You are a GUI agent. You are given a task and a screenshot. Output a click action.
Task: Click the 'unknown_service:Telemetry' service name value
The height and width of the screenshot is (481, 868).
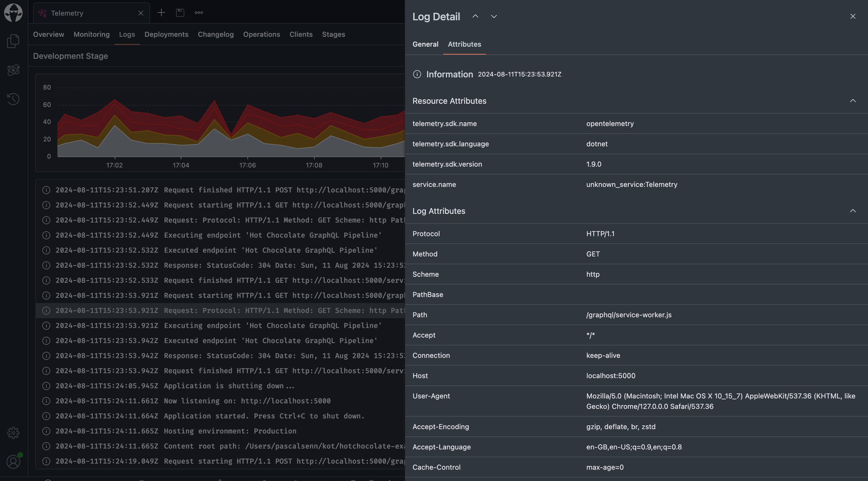coord(632,185)
